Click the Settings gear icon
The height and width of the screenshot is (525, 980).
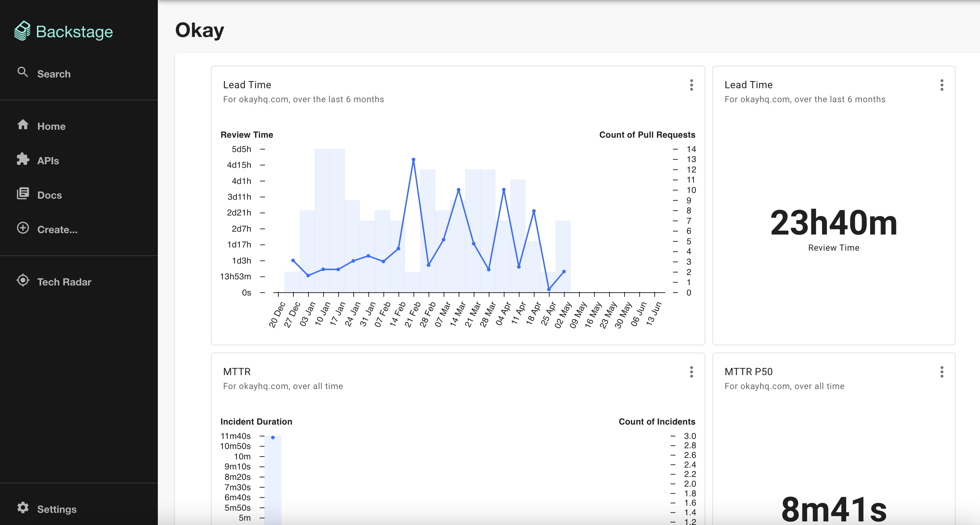pyautogui.click(x=23, y=507)
